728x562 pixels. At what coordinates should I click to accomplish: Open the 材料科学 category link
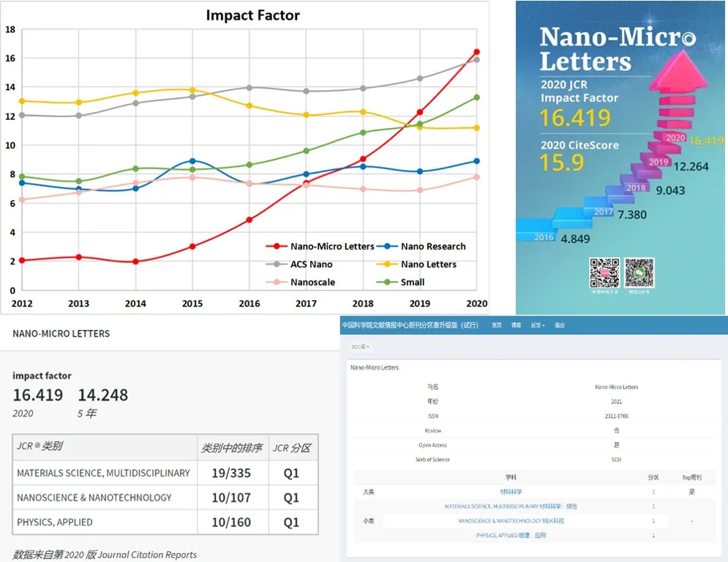(511, 492)
